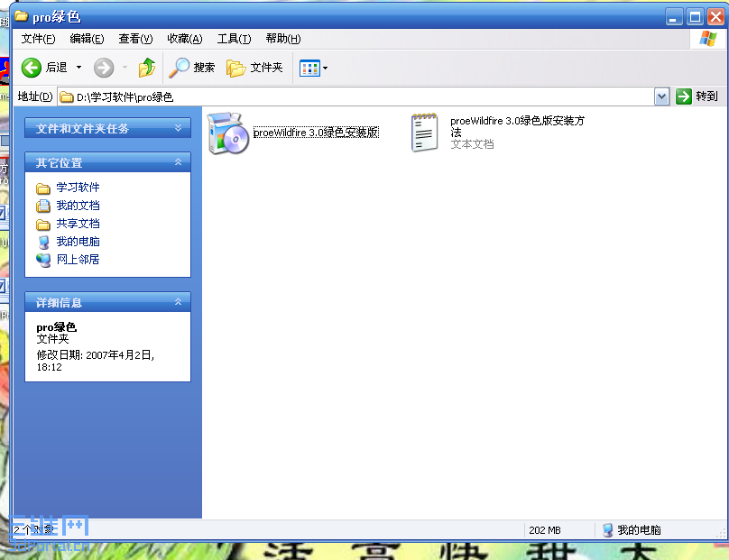Image resolution: width=729 pixels, height=560 pixels.
Task: Minimize the pro绿色 window
Action: point(674,17)
